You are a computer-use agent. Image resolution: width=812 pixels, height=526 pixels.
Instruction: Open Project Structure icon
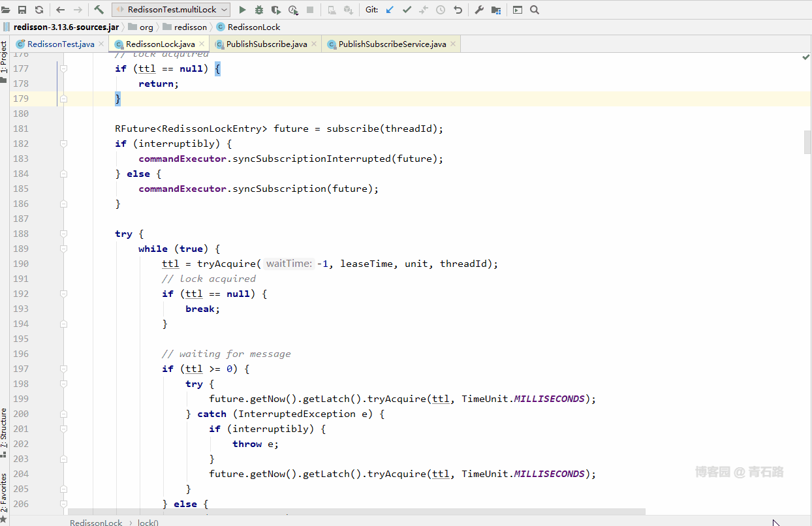(496, 10)
